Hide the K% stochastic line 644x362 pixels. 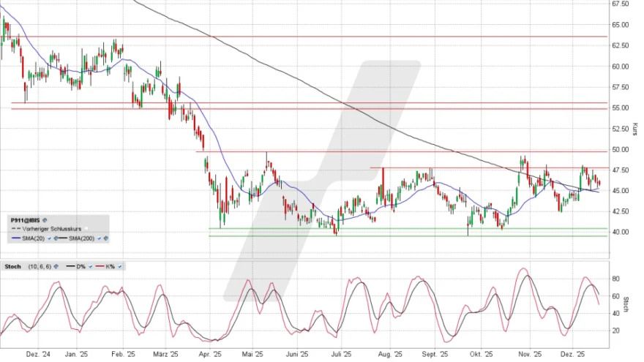pyautogui.click(x=119, y=266)
